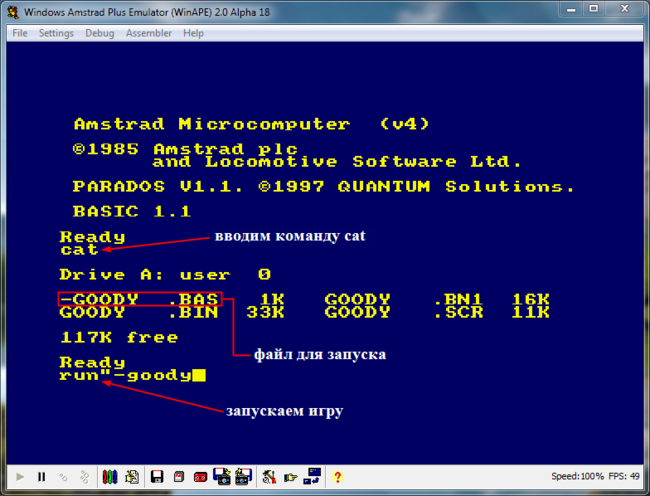650x496 pixels.
Task: Click the 'Ready' prompt above run command
Action: (x=92, y=363)
